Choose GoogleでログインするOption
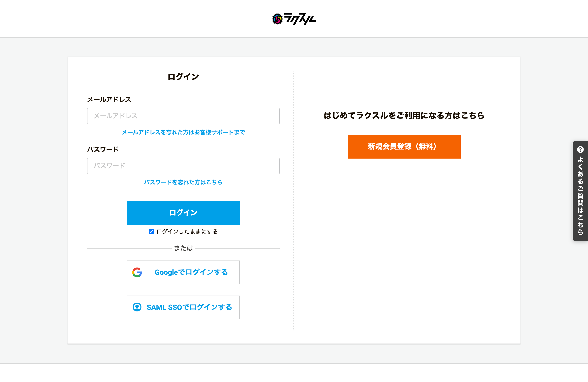Image resolution: width=588 pixels, height=382 pixels. (x=183, y=272)
